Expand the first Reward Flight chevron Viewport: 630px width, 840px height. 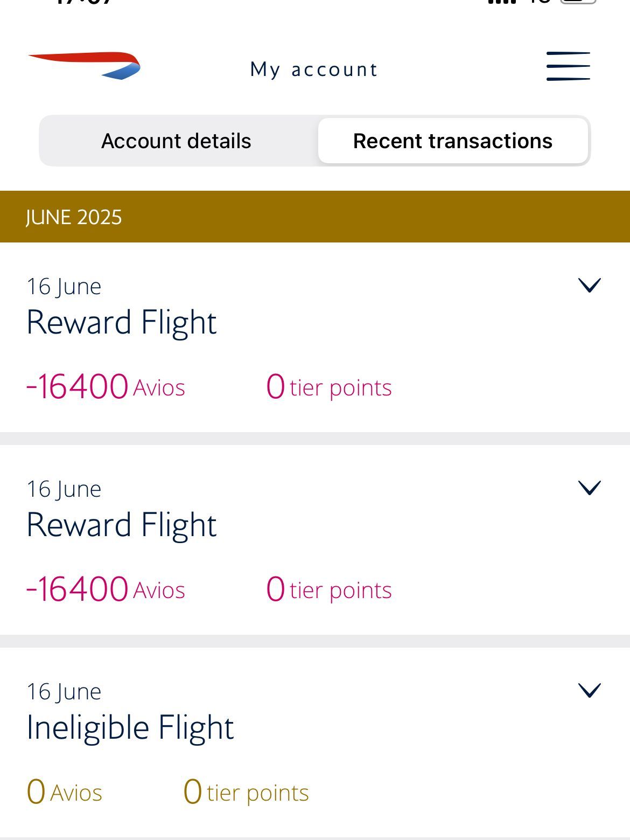tap(589, 285)
